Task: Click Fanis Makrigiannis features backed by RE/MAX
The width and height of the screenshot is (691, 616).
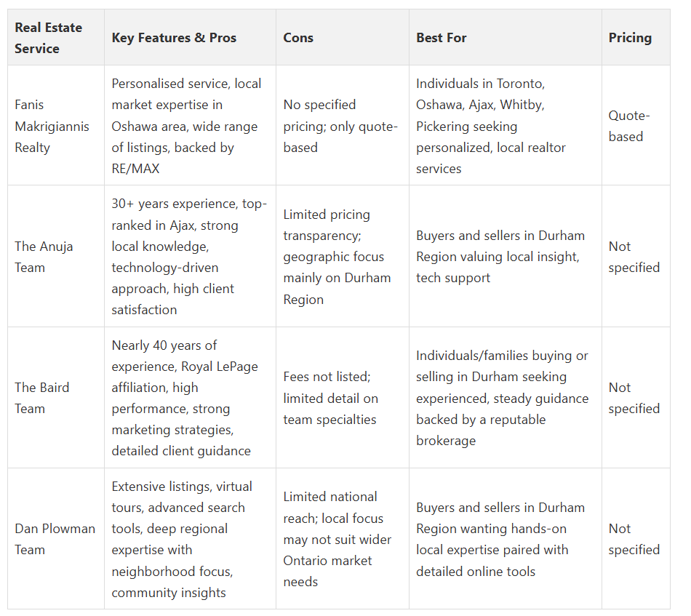Action: (x=186, y=126)
